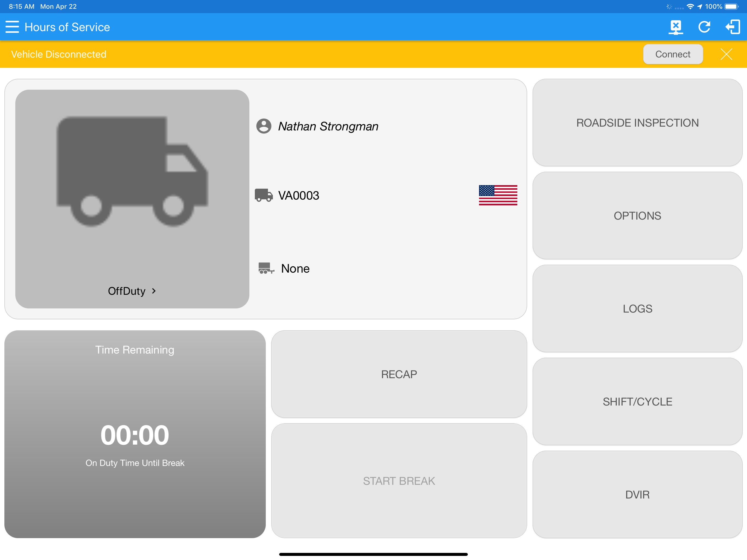Image resolution: width=747 pixels, height=560 pixels.
Task: Tap the Hours of Service title
Action: (x=67, y=27)
